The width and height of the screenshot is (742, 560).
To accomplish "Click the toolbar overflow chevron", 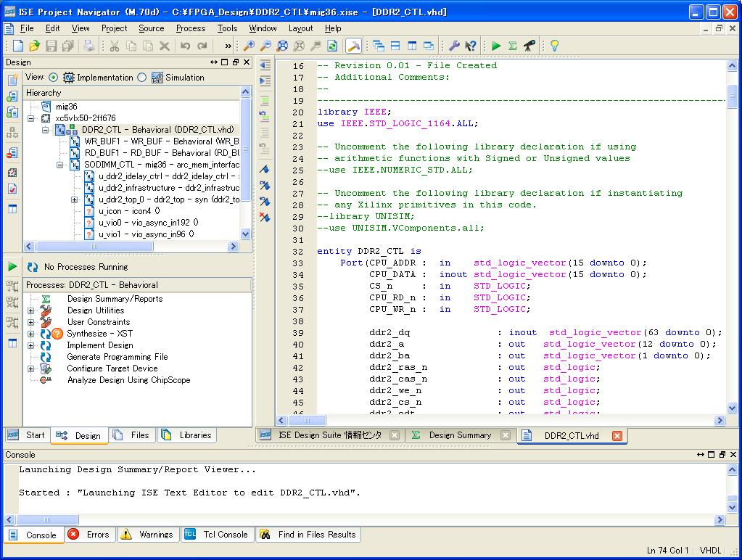I will (x=228, y=46).
